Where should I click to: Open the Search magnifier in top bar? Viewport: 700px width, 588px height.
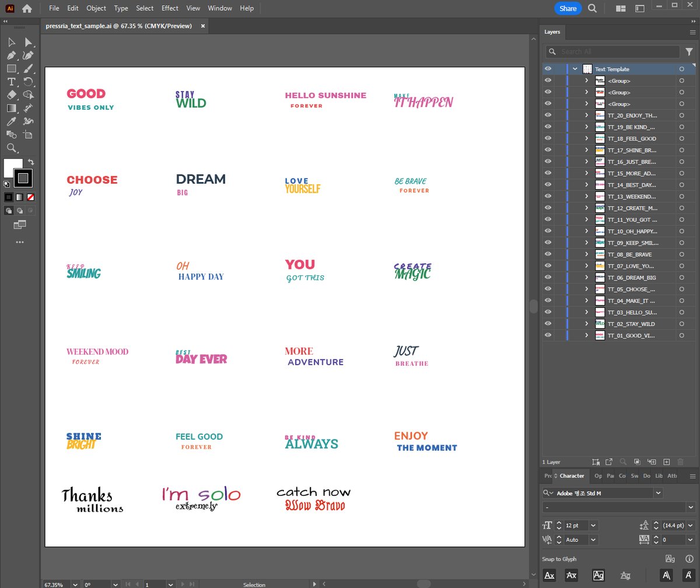pyautogui.click(x=592, y=8)
